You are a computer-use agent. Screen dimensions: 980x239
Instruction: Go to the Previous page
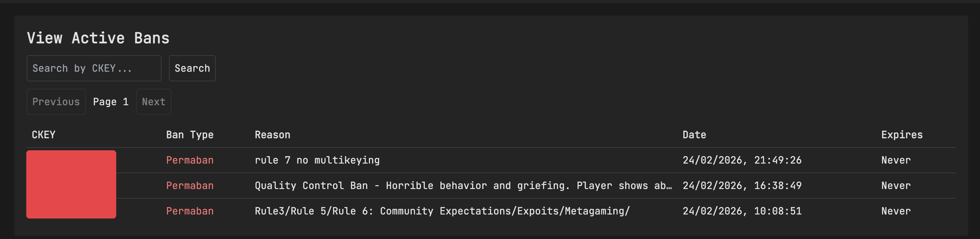pyautogui.click(x=56, y=102)
